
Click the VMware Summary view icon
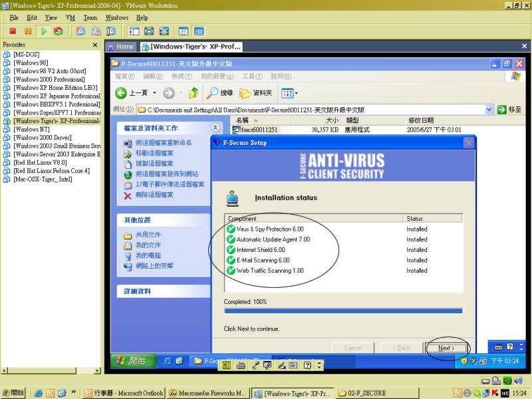(x=184, y=31)
